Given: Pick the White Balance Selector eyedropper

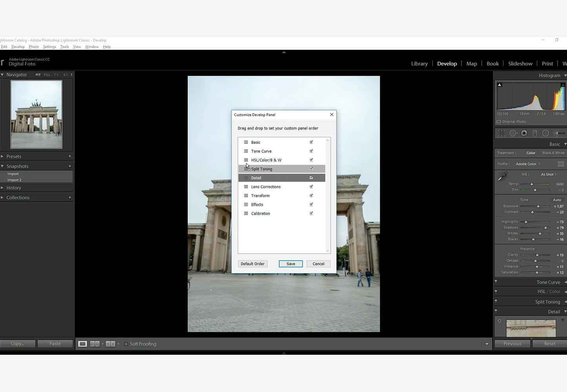Looking at the screenshot, I should (502, 177).
